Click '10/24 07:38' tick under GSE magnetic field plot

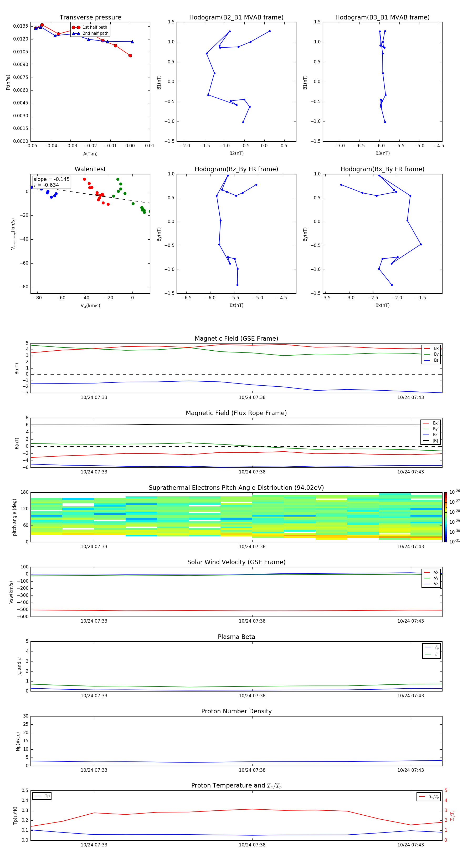click(252, 398)
